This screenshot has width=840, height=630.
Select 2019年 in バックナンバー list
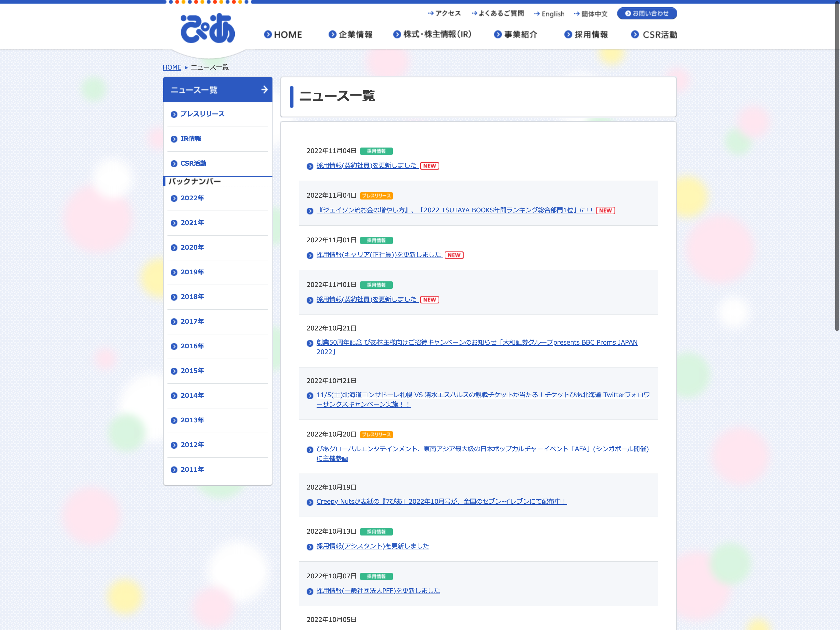192,272
